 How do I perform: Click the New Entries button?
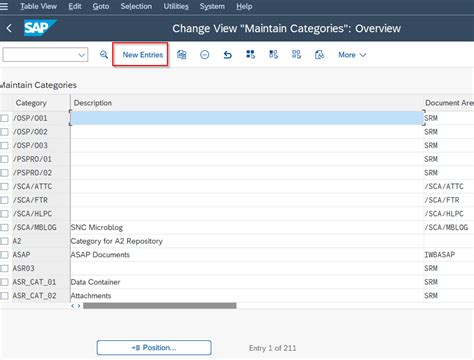pos(140,54)
